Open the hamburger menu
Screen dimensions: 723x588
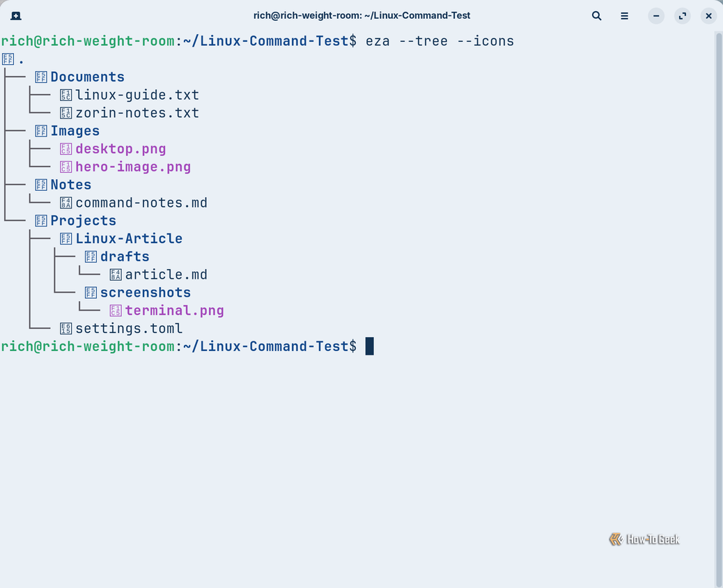click(624, 16)
